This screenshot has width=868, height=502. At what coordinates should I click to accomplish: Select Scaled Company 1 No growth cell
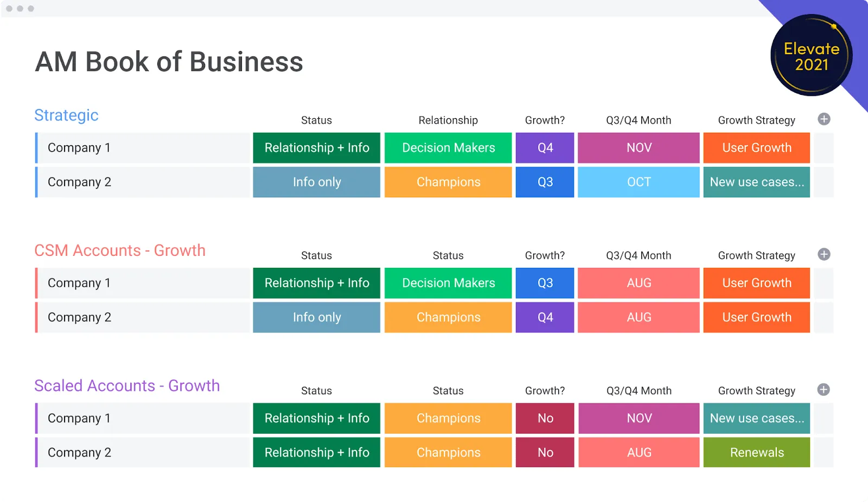pos(545,418)
